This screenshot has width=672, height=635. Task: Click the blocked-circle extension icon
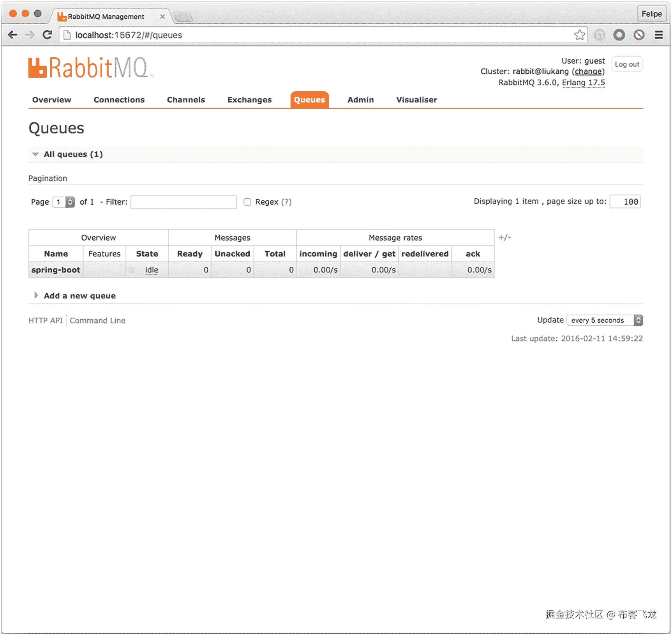pos(639,35)
